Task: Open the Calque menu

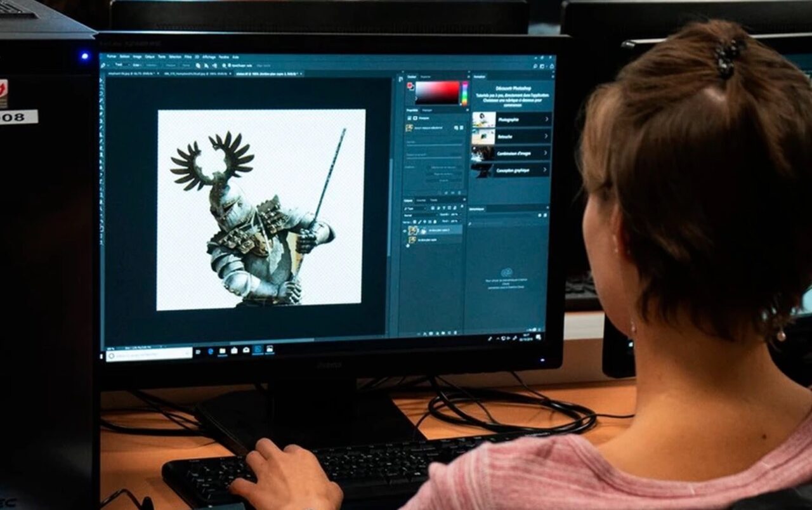Action: [150, 56]
